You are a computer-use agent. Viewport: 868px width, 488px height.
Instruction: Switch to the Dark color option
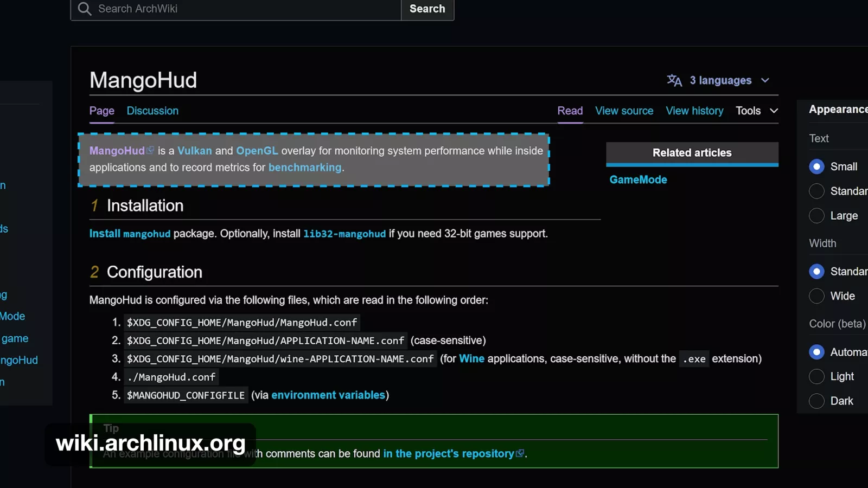(816, 401)
